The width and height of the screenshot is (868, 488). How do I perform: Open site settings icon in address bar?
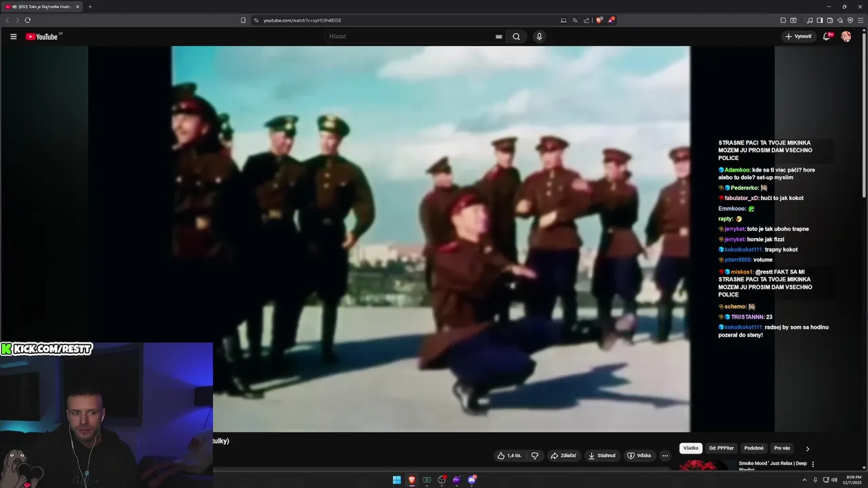point(256,20)
